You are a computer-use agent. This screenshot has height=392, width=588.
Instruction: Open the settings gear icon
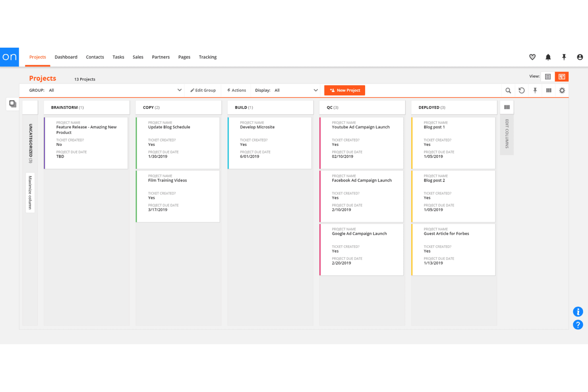pos(562,91)
